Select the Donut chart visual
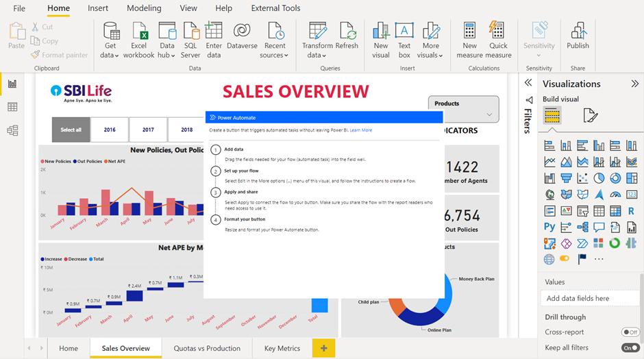 click(615, 178)
